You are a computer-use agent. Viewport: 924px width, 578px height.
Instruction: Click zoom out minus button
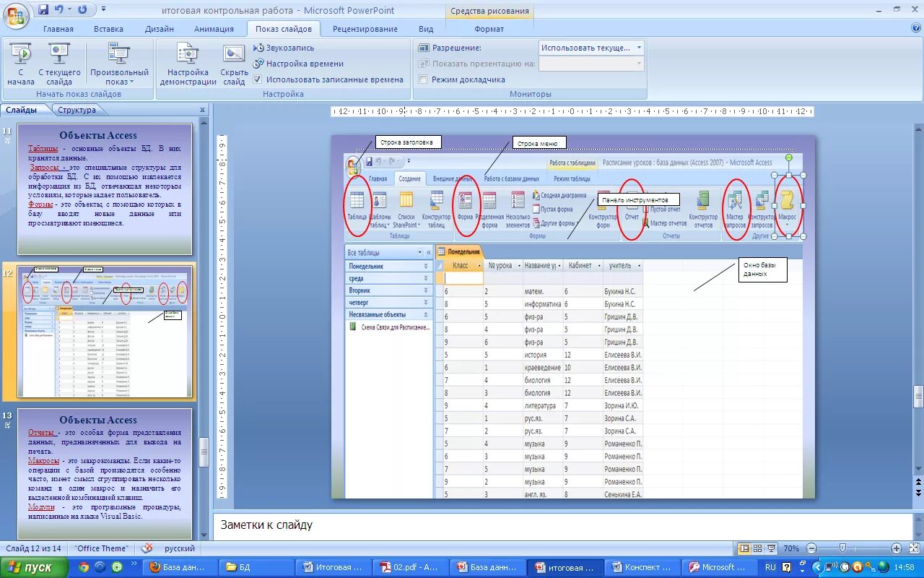[811, 548]
